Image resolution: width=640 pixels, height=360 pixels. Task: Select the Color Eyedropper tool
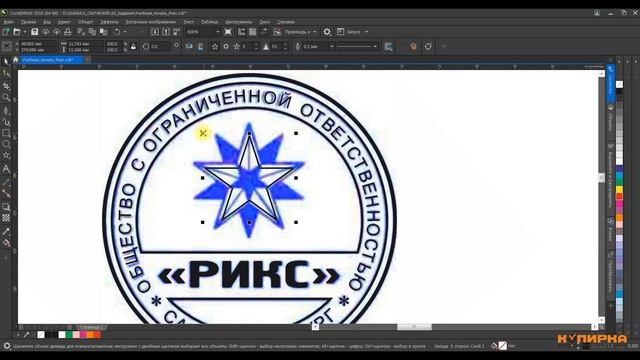point(6,231)
